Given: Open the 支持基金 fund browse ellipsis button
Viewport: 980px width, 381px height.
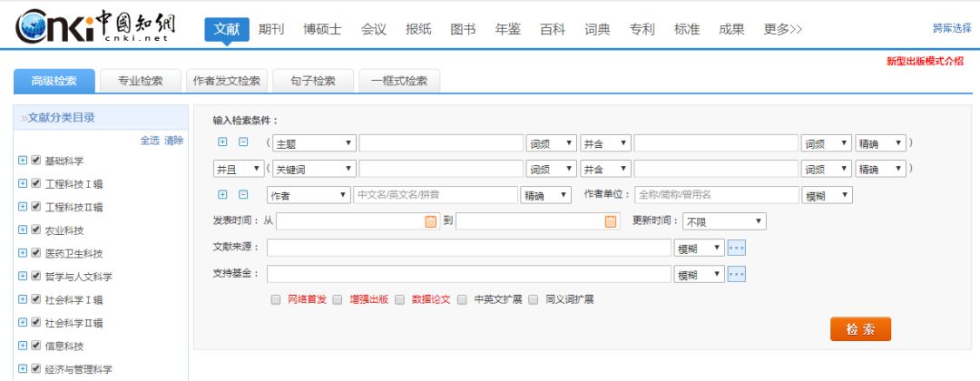Looking at the screenshot, I should [736, 274].
